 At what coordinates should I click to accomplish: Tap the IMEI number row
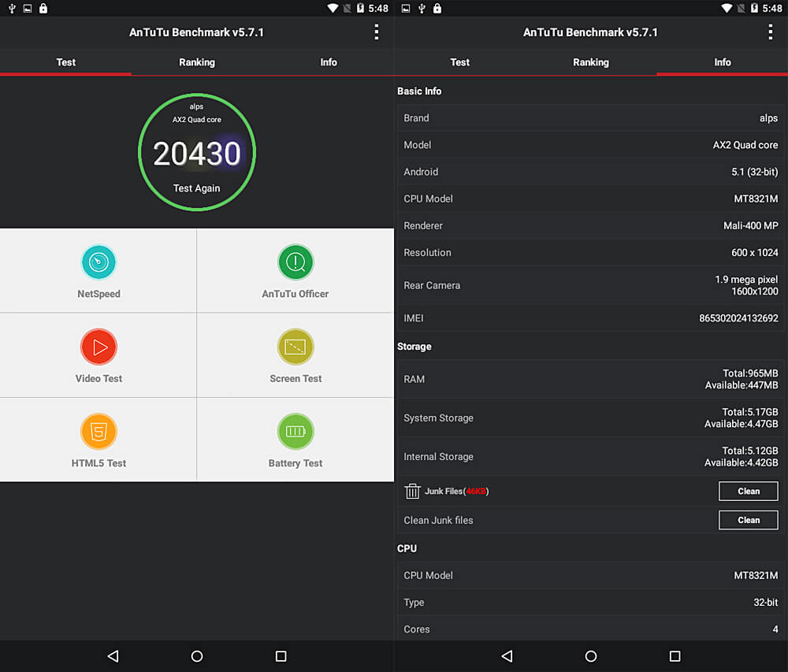tap(591, 318)
